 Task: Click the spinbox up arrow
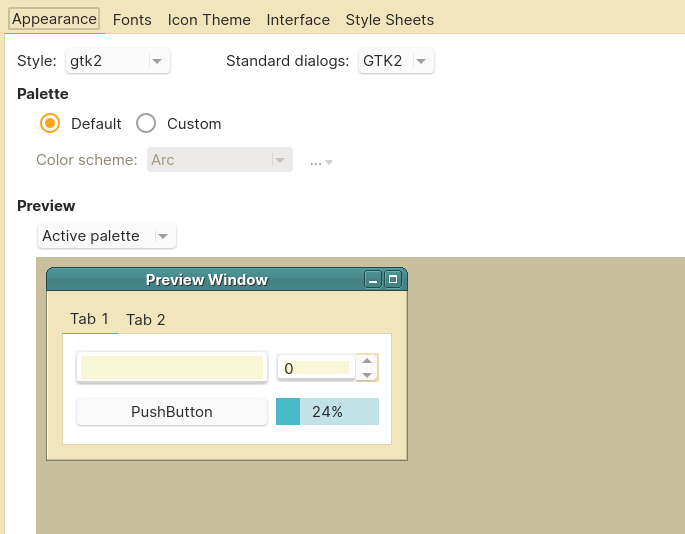[x=367, y=361]
